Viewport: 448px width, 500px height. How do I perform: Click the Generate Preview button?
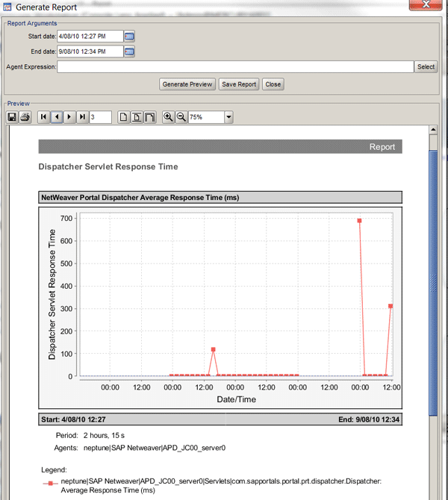pyautogui.click(x=187, y=84)
